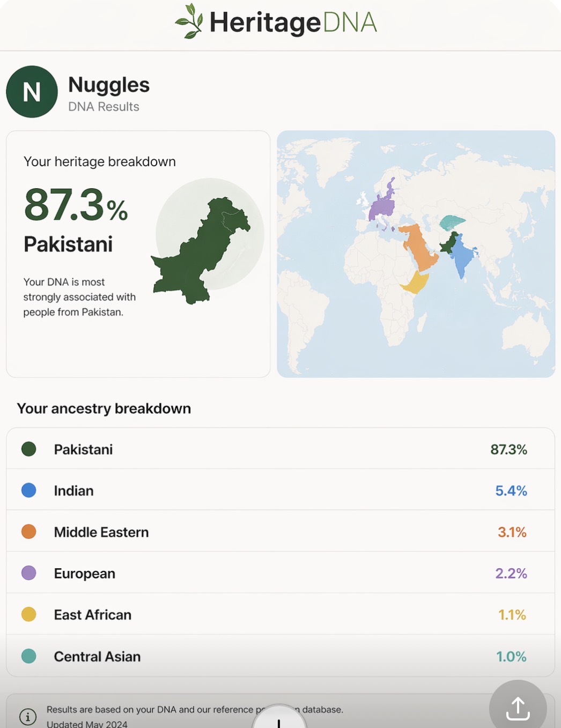Select the purple Europe region on map
This screenshot has width=561, height=728.
[x=382, y=205]
